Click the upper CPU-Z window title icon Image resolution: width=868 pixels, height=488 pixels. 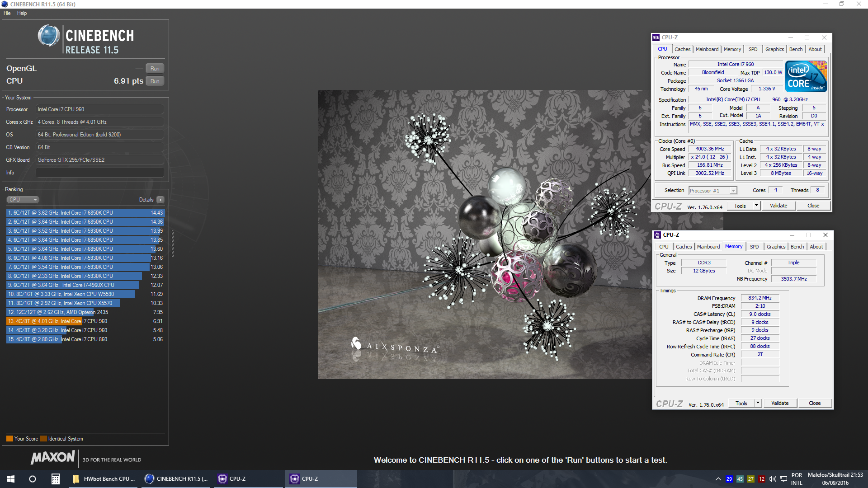point(656,38)
